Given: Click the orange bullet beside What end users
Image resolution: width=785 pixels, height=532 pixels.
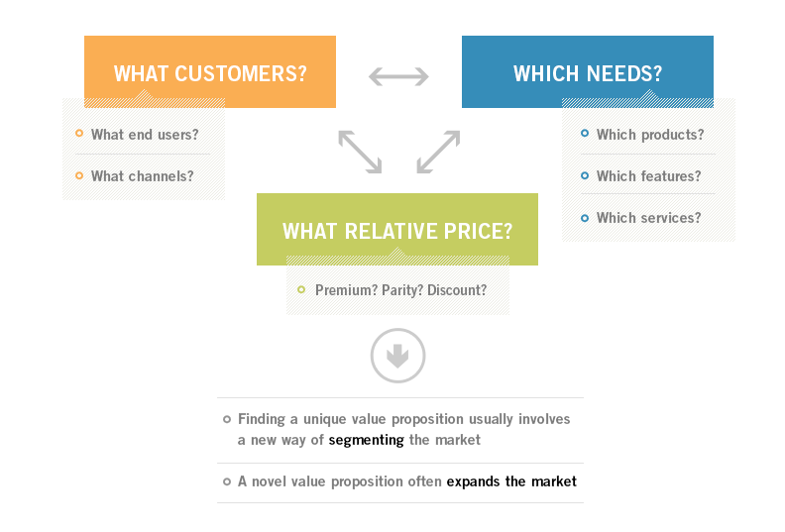Looking at the screenshot, I should pyautogui.click(x=79, y=134).
